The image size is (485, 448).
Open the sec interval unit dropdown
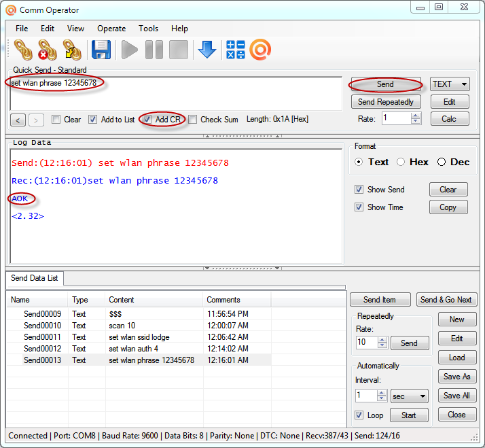click(409, 396)
